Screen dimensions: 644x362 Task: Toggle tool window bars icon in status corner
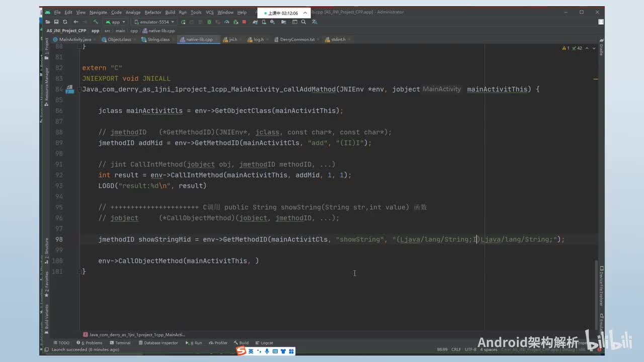pos(47,349)
